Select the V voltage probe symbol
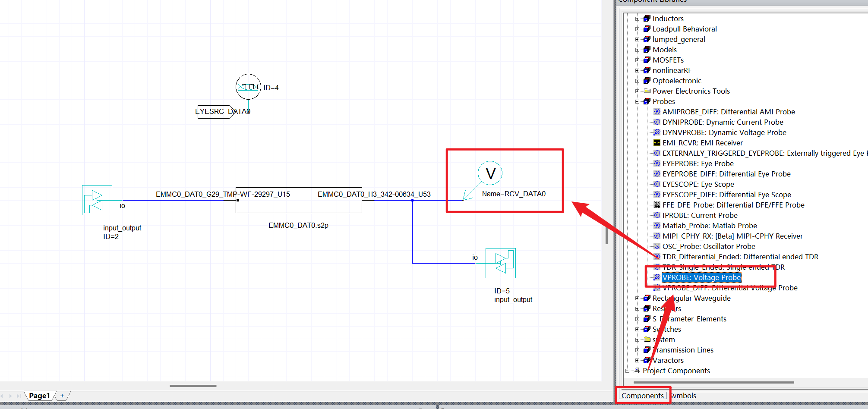Viewport: 868px width, 409px height. click(x=490, y=173)
